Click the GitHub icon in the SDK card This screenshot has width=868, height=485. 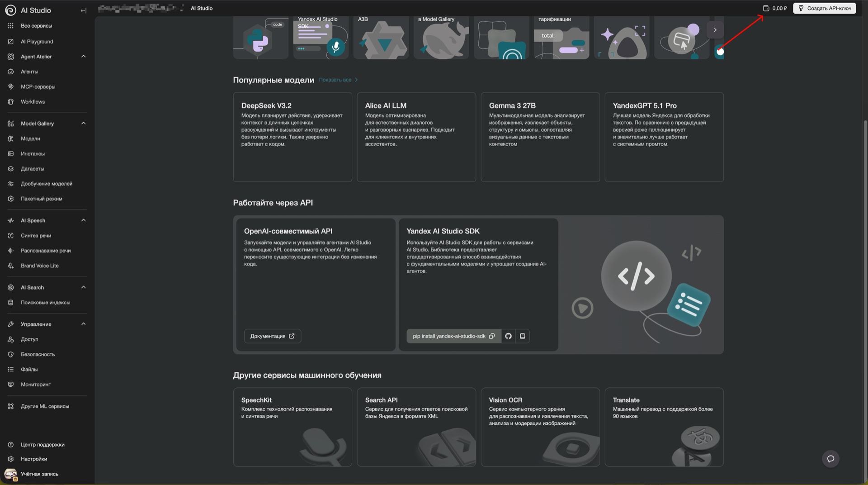(x=508, y=336)
